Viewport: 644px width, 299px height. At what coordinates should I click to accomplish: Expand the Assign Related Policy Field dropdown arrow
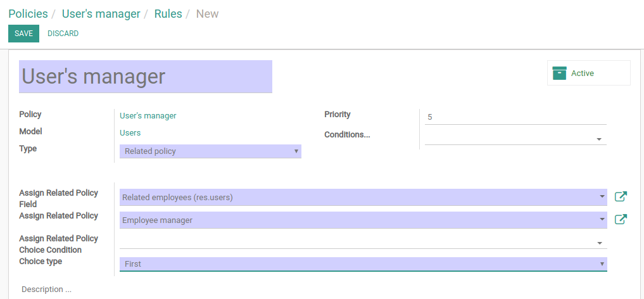pos(602,197)
